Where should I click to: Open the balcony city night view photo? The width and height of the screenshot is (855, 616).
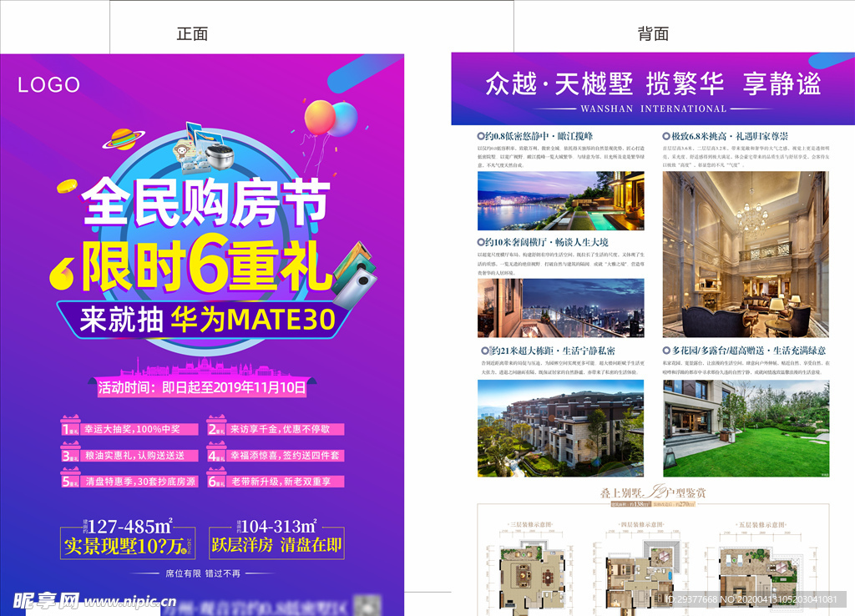(x=560, y=309)
